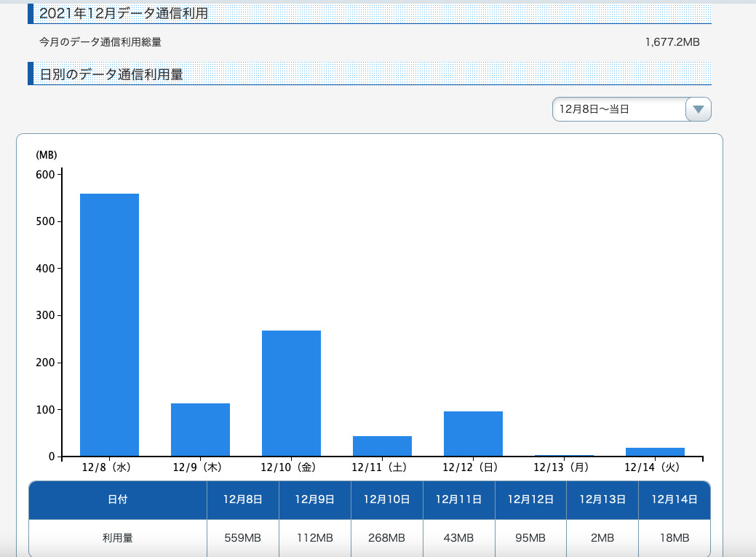Image resolution: width=756 pixels, height=557 pixels.
Task: Click the 利用量 row label
Action: 117,538
